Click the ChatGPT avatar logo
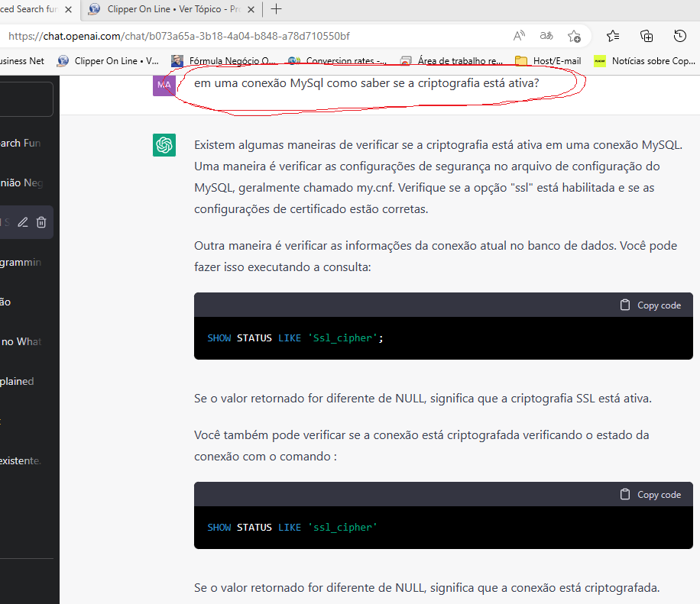 pos(164,144)
